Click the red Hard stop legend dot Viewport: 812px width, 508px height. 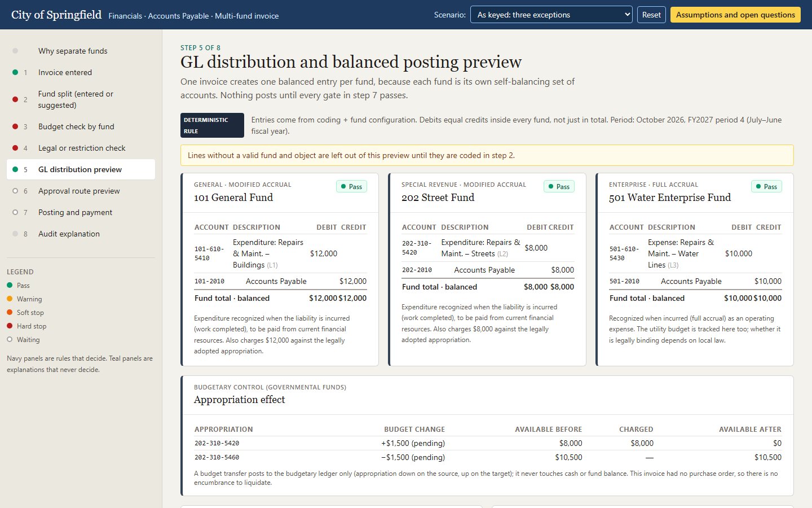click(x=10, y=326)
